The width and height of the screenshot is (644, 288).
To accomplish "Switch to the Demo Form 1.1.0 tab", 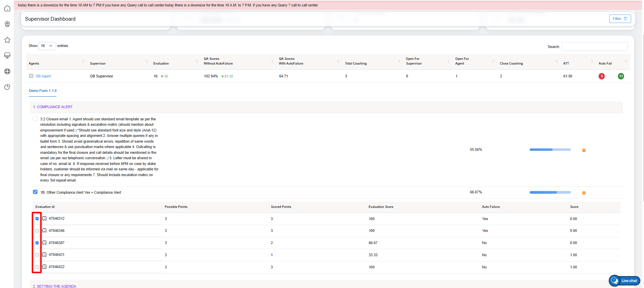I will tap(43, 91).
